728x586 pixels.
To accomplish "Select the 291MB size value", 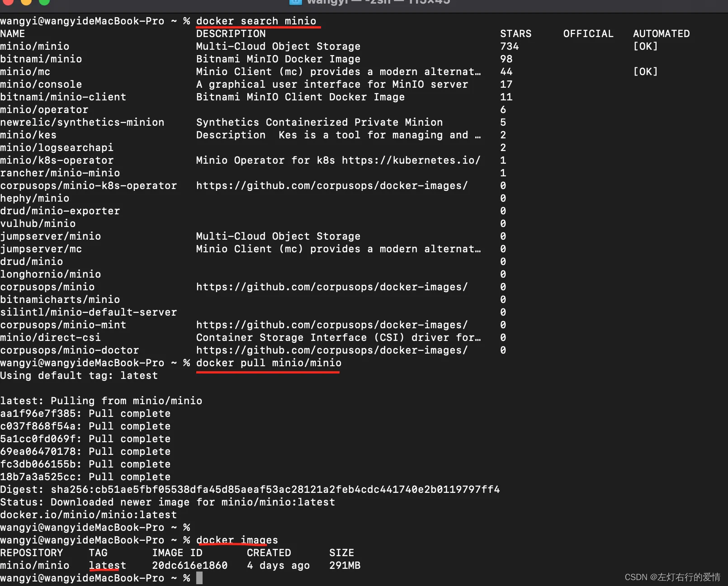I will [345, 565].
